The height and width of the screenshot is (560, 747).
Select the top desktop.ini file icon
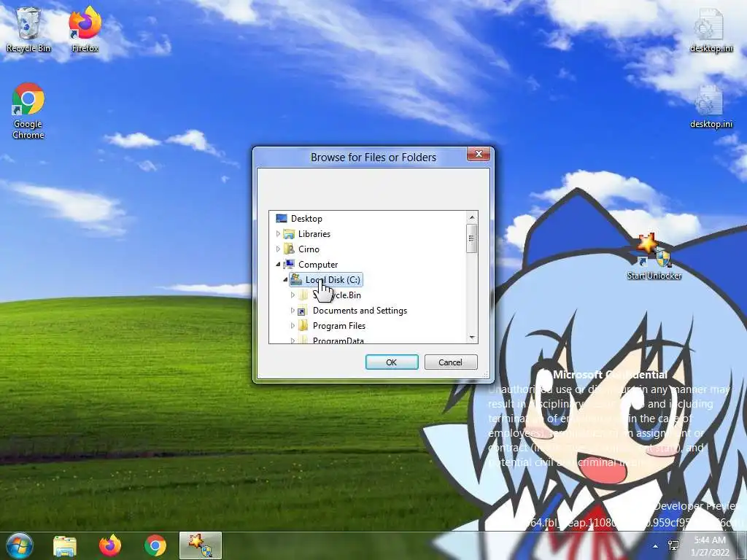(x=711, y=31)
